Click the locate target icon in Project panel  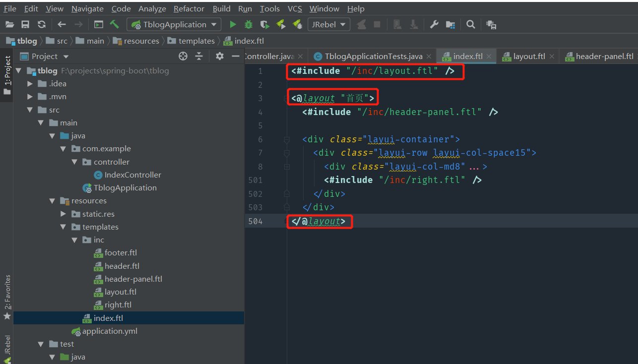(183, 56)
